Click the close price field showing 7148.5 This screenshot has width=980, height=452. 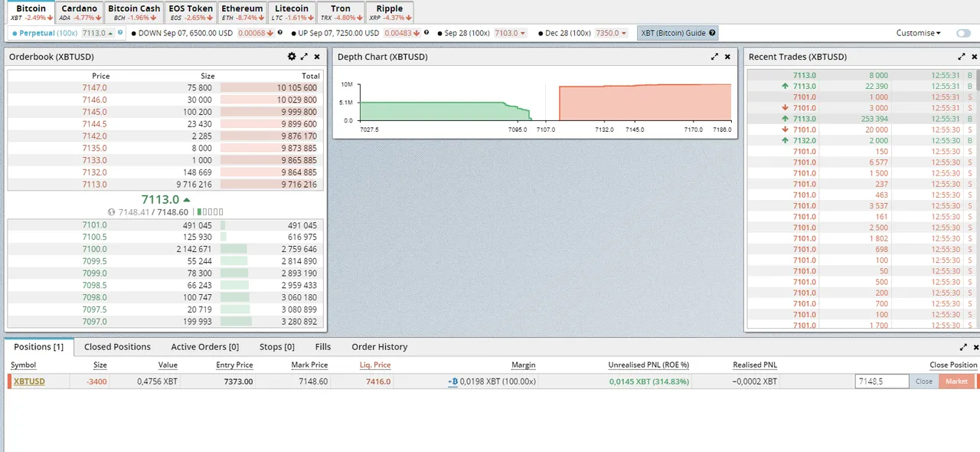pos(882,382)
